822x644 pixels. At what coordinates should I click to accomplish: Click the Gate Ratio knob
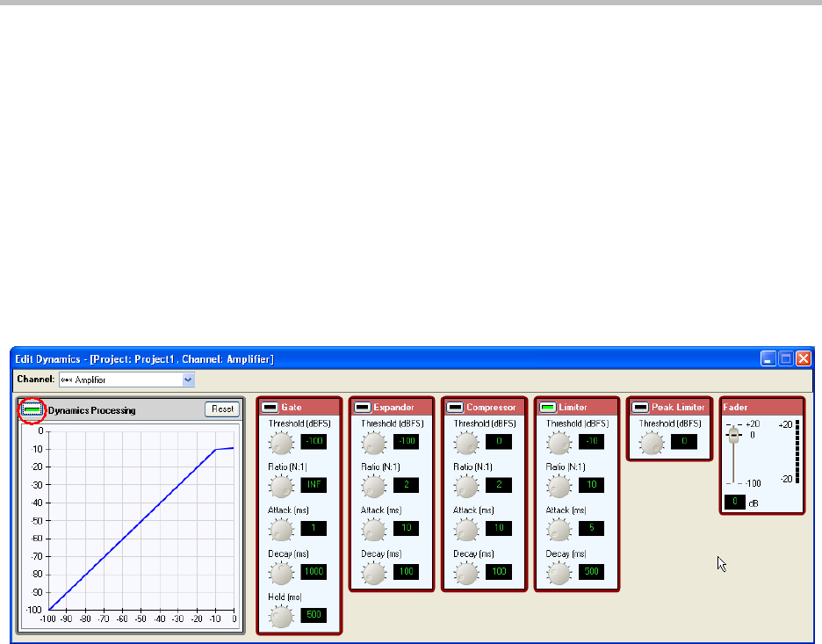[x=282, y=485]
